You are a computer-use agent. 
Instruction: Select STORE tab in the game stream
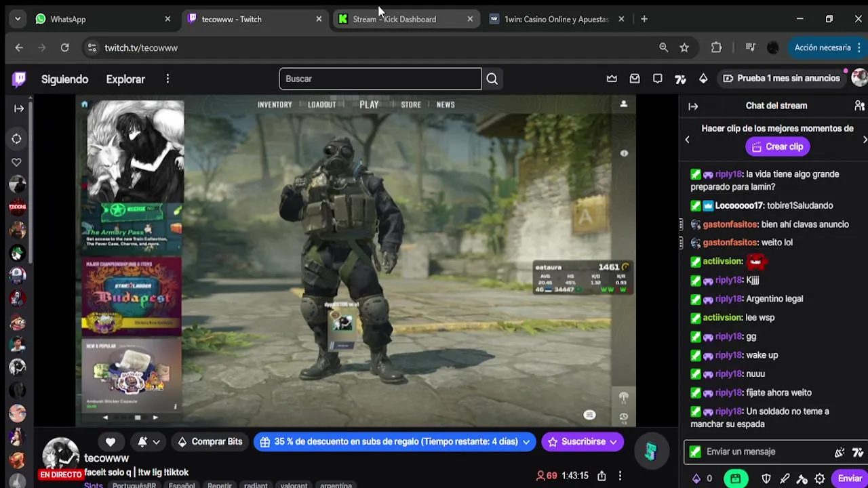coord(411,104)
